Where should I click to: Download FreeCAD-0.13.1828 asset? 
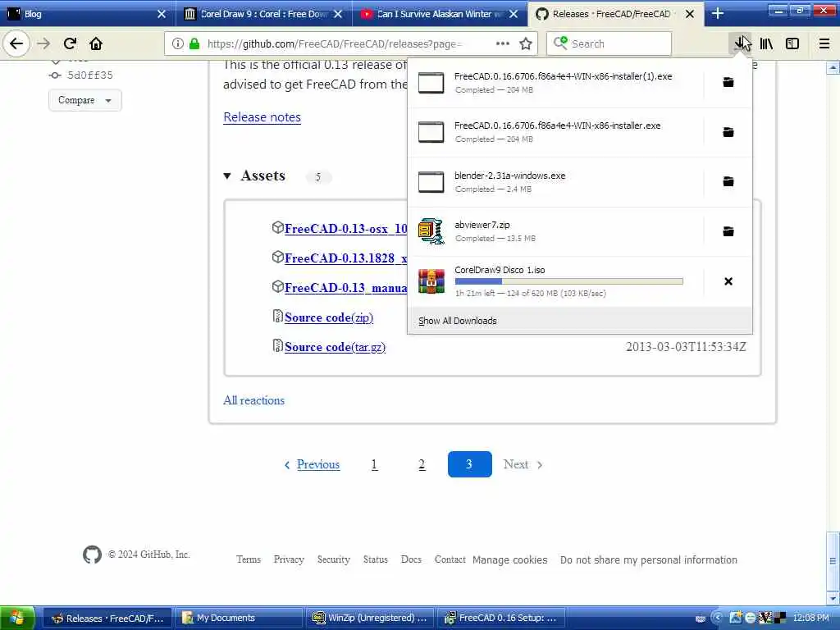tap(345, 258)
